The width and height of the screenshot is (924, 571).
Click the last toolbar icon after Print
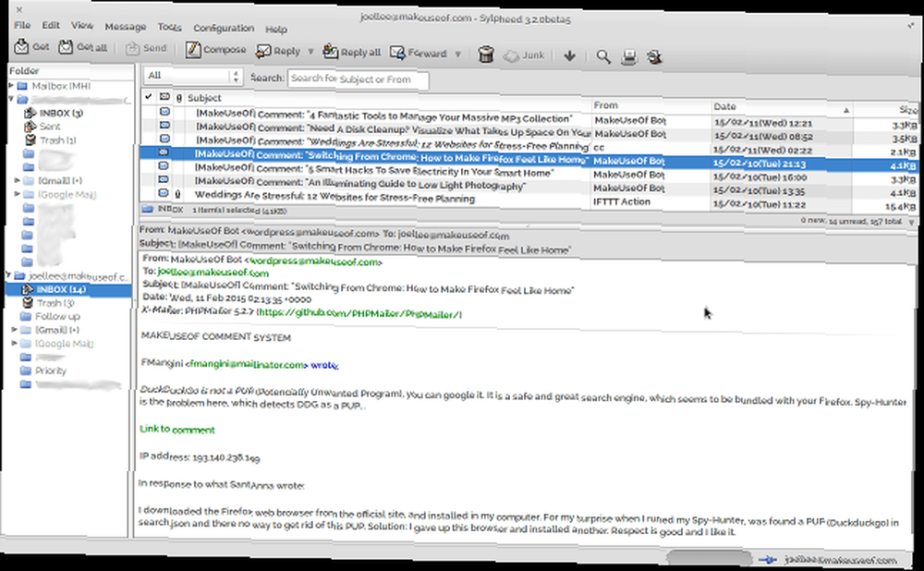[x=654, y=57]
